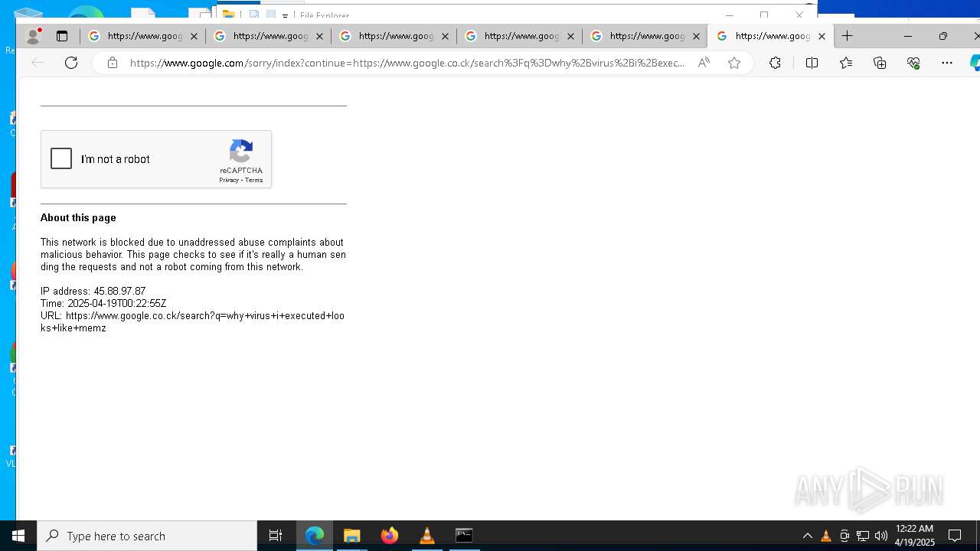Open reCAPTCHA Privacy link
Screen dimensions: 980x551
(x=228, y=181)
